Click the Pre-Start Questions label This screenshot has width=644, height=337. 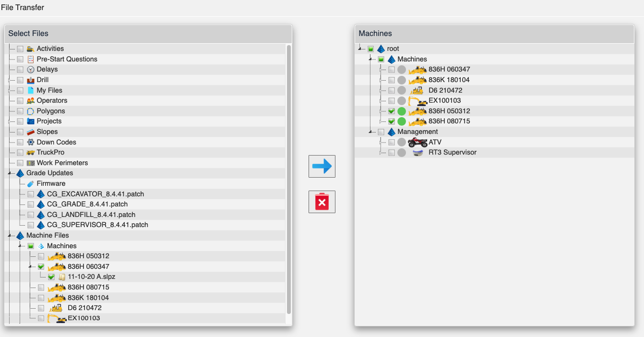tap(67, 59)
